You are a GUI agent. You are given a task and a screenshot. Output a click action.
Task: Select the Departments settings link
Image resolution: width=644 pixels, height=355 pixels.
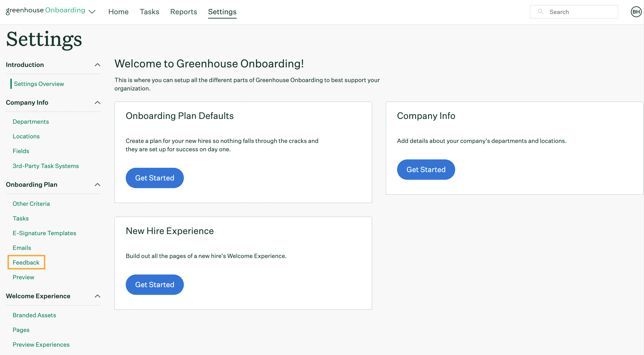coord(31,121)
